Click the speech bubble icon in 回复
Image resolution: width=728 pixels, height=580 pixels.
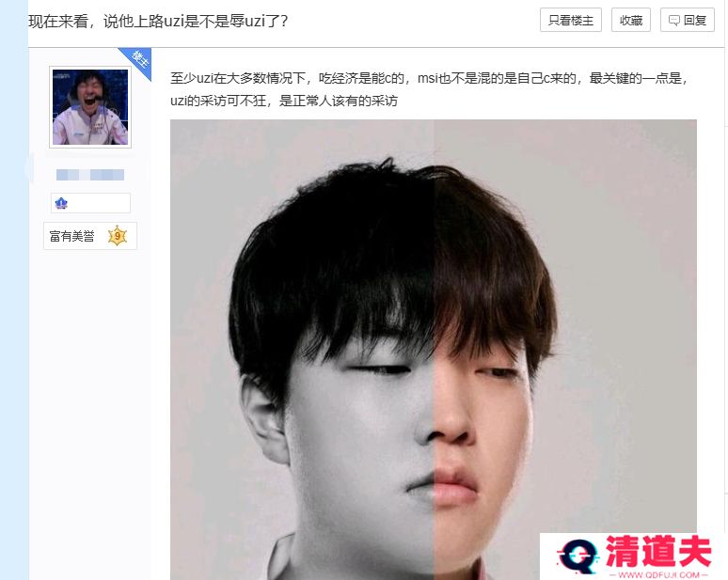click(673, 21)
